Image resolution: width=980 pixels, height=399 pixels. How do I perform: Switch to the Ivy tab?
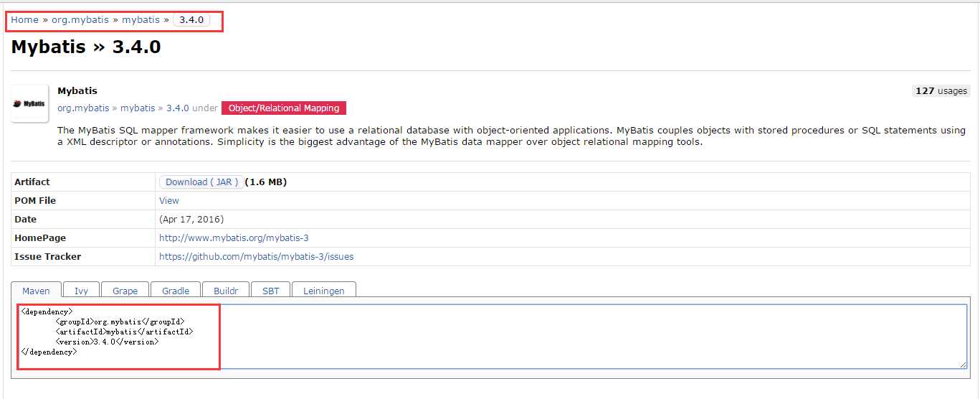82,291
